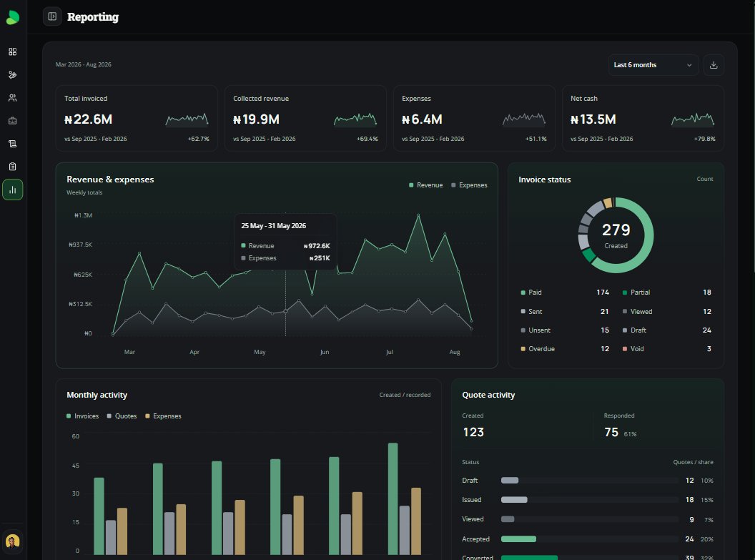This screenshot has height=560, width=755.
Task: Open the dashboard grid icon in sidebar
Action: pos(13,51)
